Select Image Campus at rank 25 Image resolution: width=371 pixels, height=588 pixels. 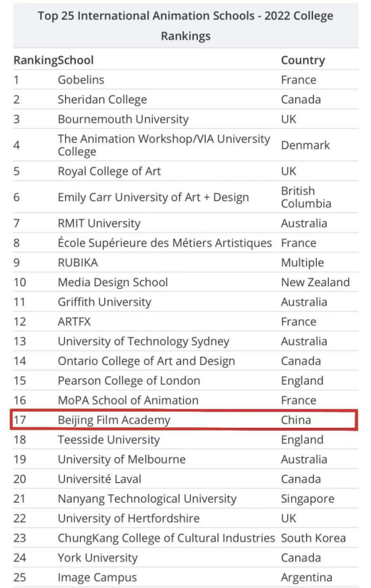(97, 578)
